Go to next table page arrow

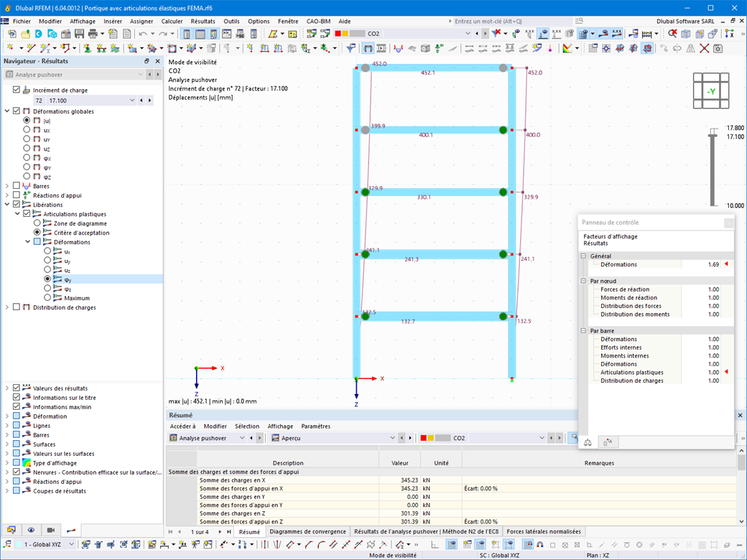tap(220, 531)
